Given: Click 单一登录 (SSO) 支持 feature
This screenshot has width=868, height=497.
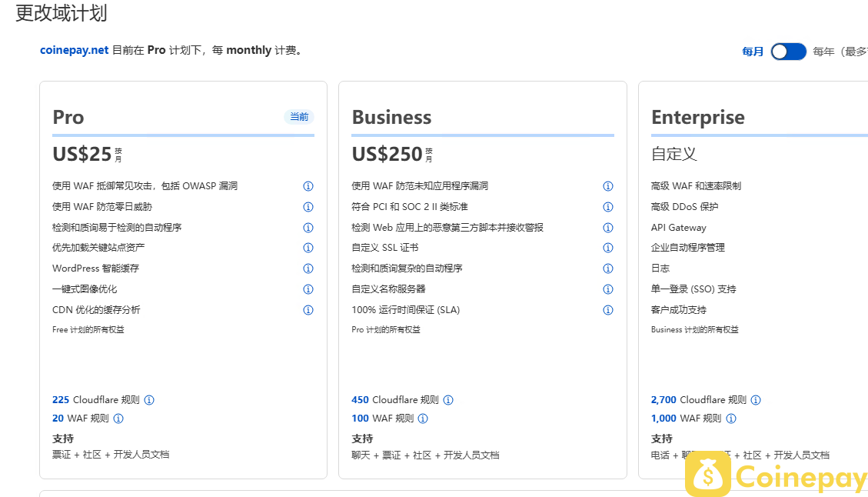Looking at the screenshot, I should point(693,289).
